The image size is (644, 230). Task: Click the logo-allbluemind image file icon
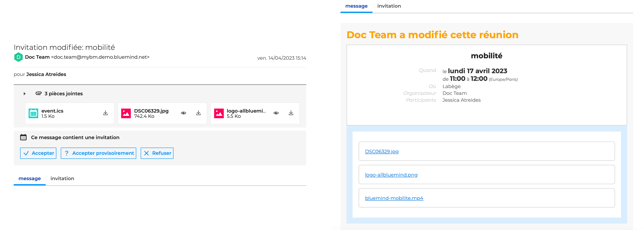click(x=219, y=113)
